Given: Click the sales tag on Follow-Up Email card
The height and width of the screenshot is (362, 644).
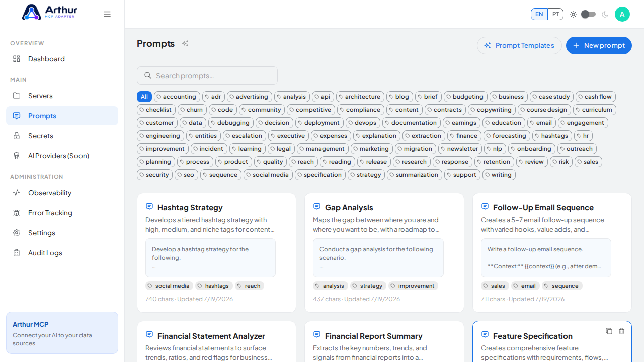Looking at the screenshot, I should (495, 286).
